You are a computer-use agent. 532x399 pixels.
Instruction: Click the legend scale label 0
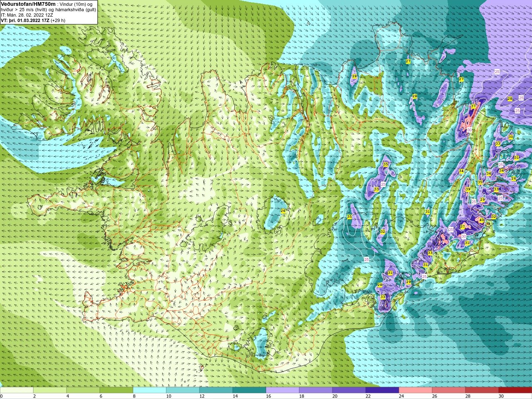coord(2,396)
